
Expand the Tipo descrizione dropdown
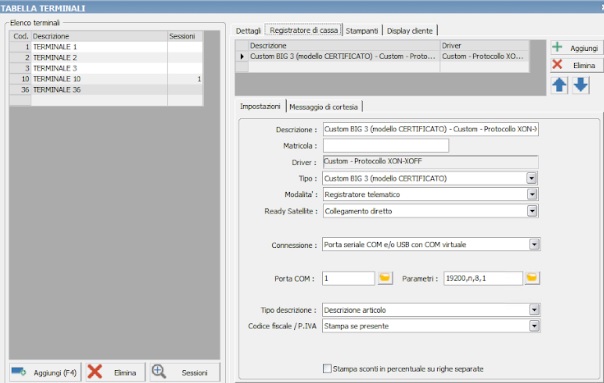point(534,310)
